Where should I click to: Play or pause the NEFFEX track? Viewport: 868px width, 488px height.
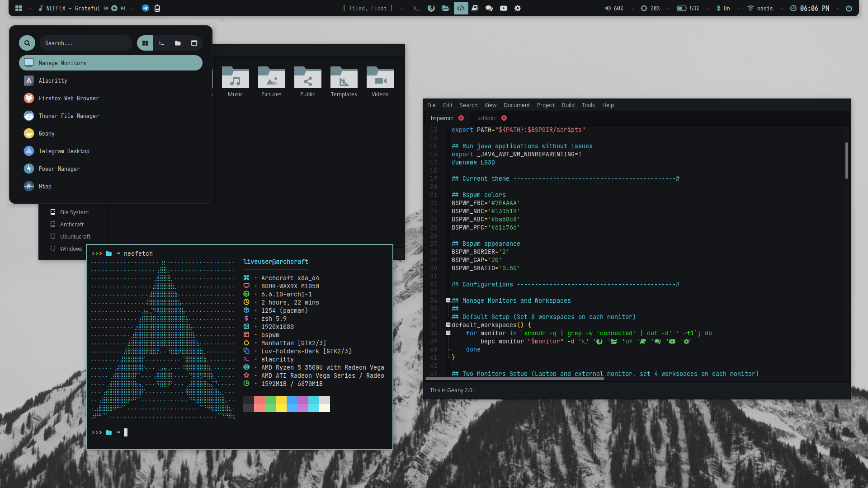[x=114, y=8]
